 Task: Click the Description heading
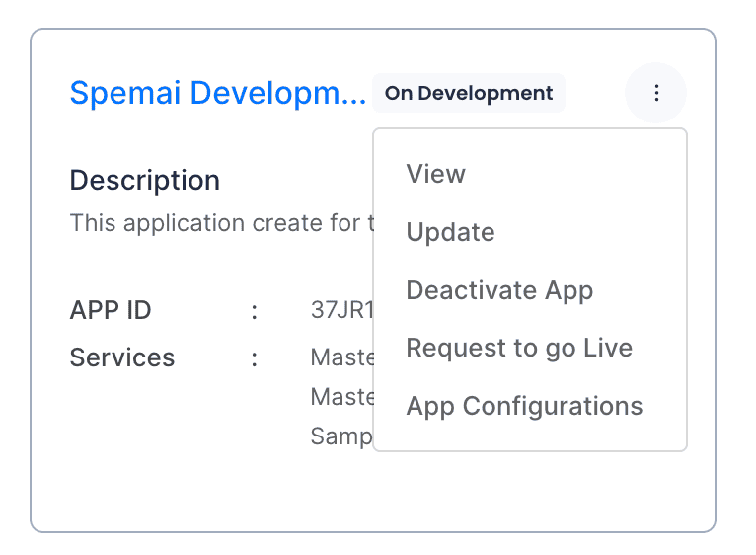coord(144,180)
